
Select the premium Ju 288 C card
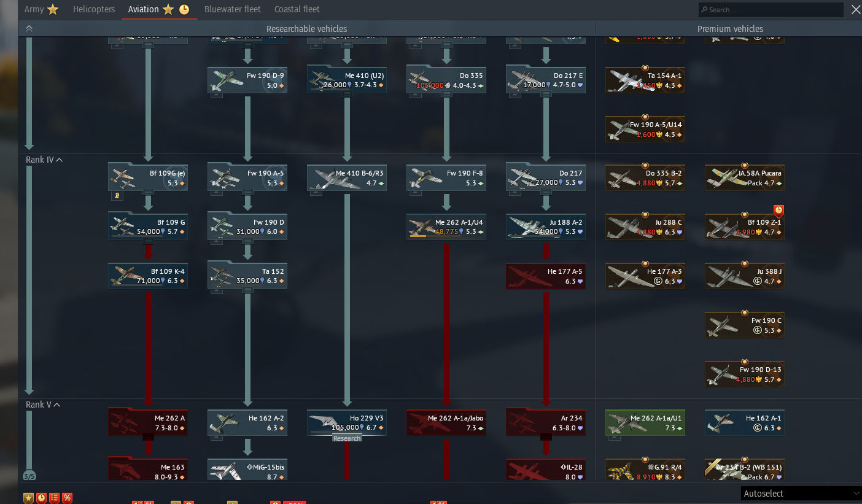coord(645,227)
